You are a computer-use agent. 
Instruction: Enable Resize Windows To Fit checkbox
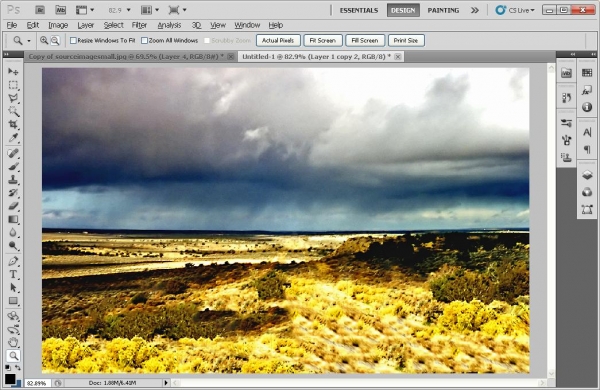(73, 40)
